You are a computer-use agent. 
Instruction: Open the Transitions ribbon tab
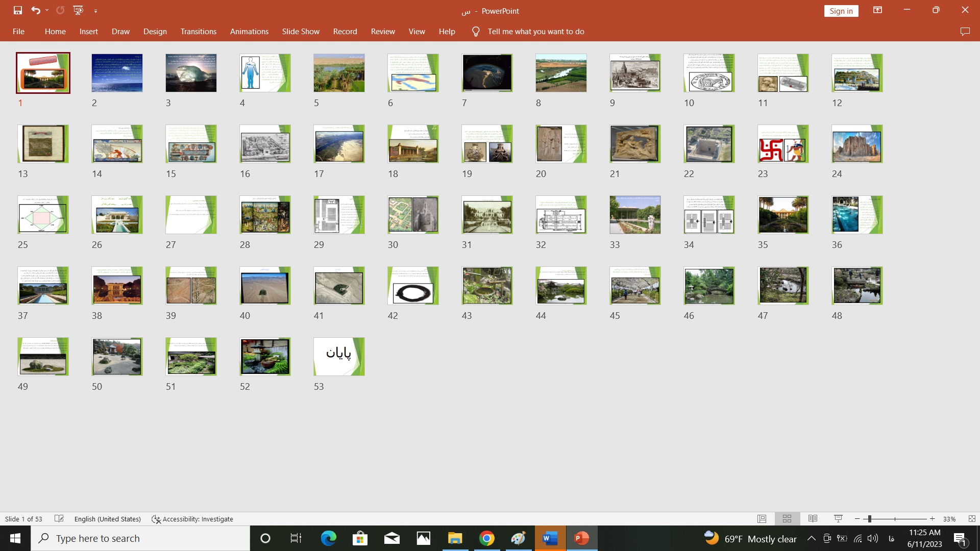198,32
